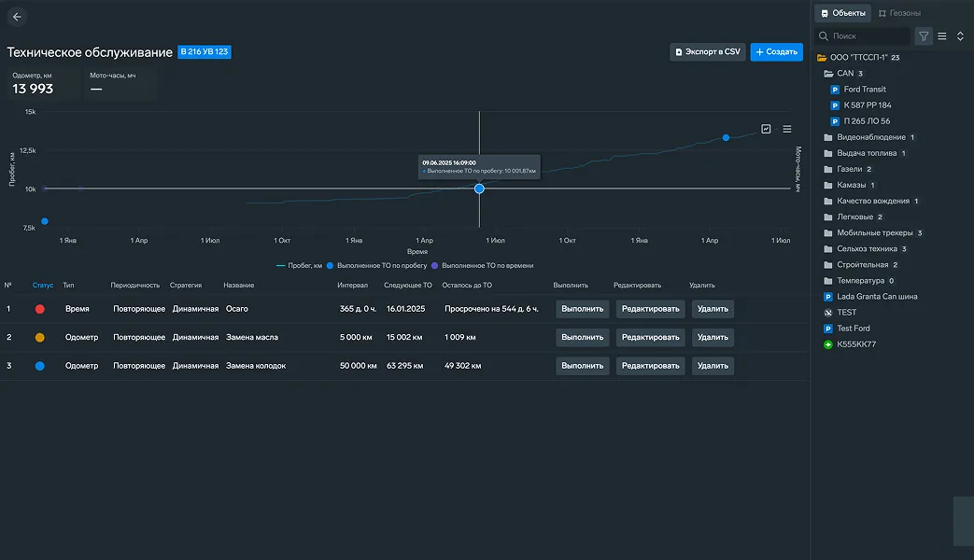Click the blue status dot for Замена колодок
Screen dimensions: 974x560
click(40, 366)
